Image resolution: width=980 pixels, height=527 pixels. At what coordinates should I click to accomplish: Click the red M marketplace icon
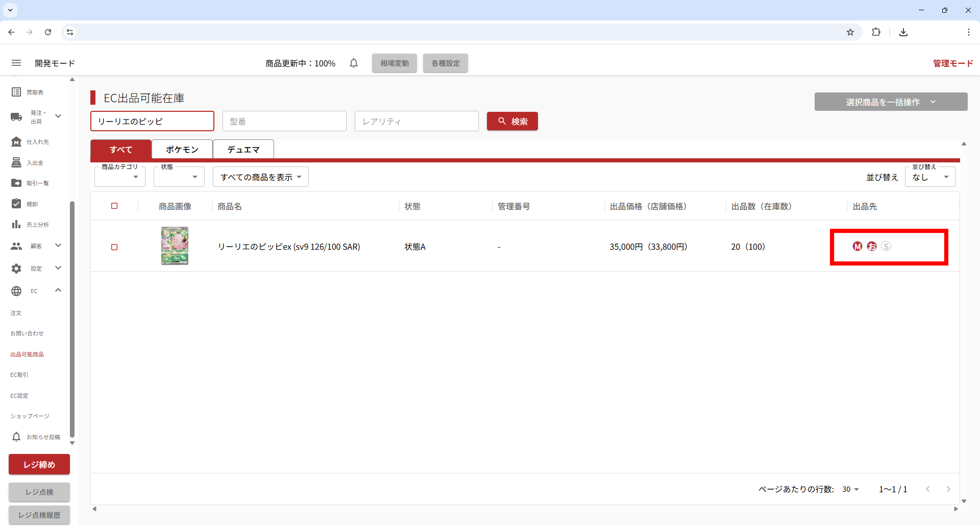pyautogui.click(x=857, y=247)
